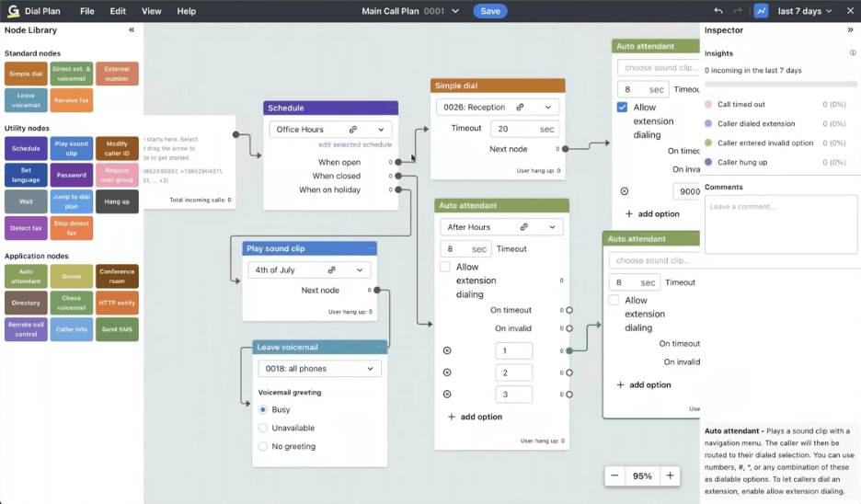The height and width of the screenshot is (504, 861).
Task: Collapse the Inspector panel
Action: point(850,30)
